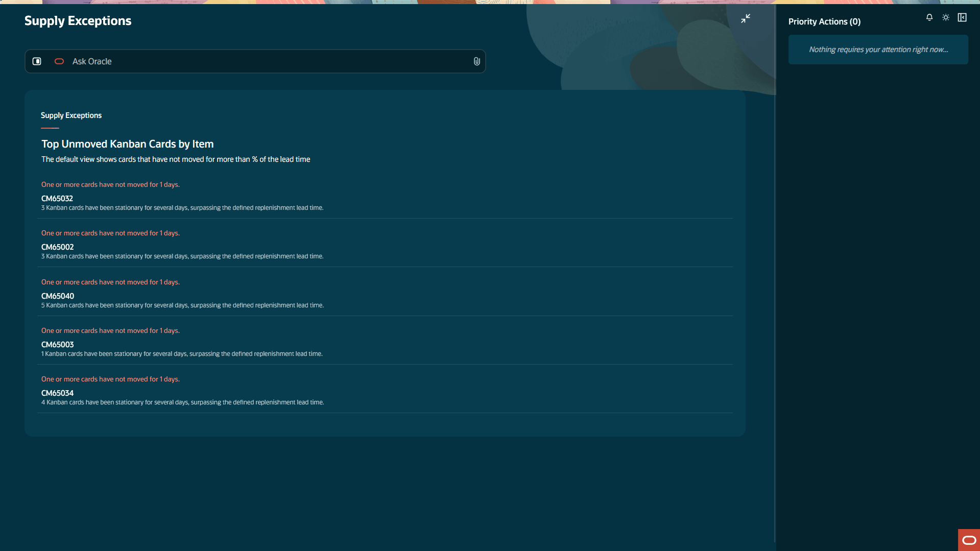Click the panel toggle icon in Ask Oracle bar

pos(37,61)
